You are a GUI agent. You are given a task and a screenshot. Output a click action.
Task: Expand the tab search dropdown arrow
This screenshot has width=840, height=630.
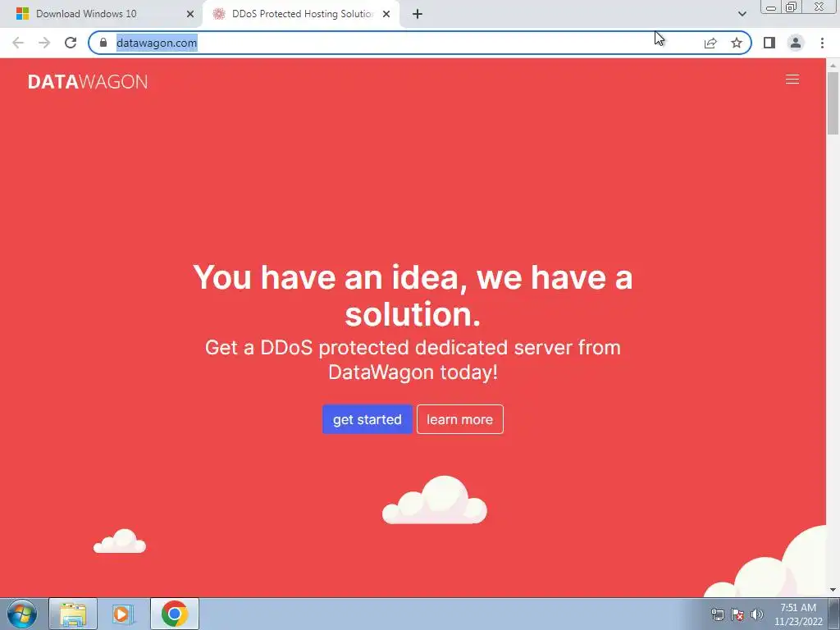[x=742, y=14]
